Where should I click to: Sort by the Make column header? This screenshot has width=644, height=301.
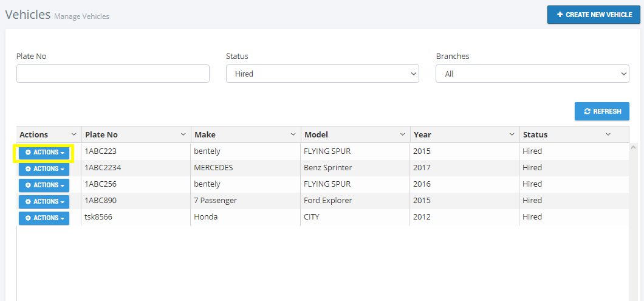(x=205, y=135)
